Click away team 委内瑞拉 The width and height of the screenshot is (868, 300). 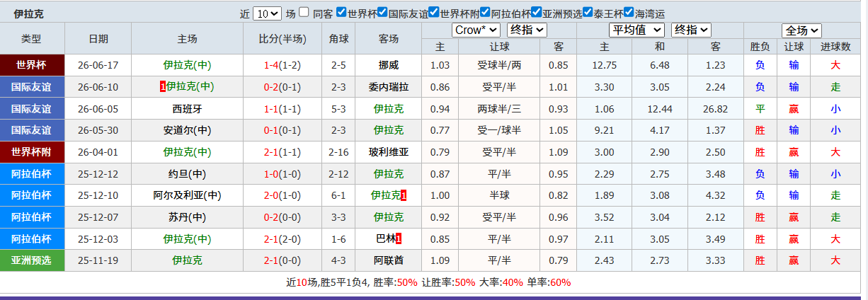389,87
